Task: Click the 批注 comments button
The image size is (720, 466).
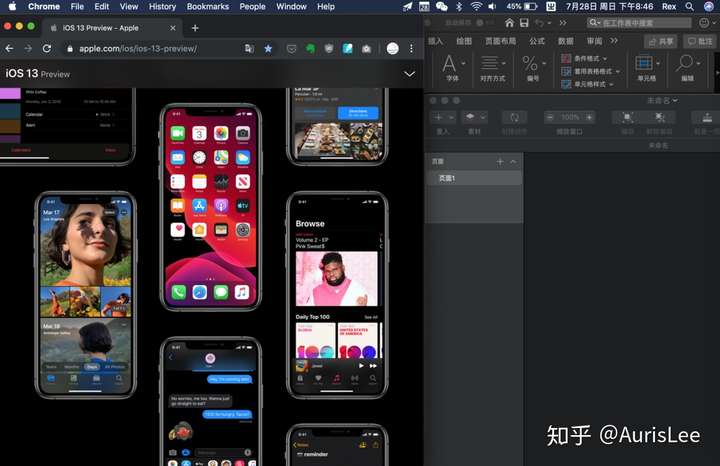Action: coord(698,41)
